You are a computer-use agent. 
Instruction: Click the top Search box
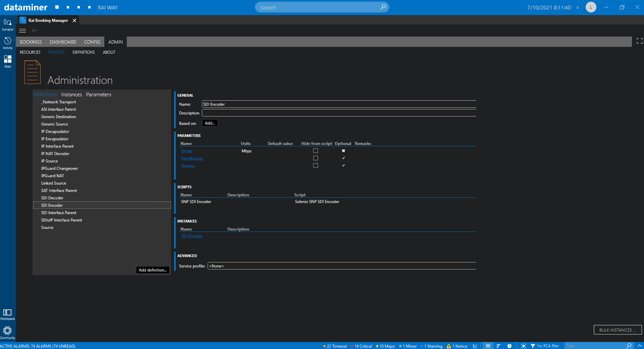coord(322,7)
